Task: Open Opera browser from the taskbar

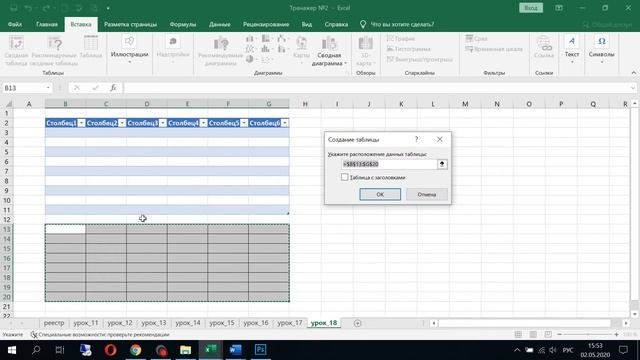Action: click(110, 350)
